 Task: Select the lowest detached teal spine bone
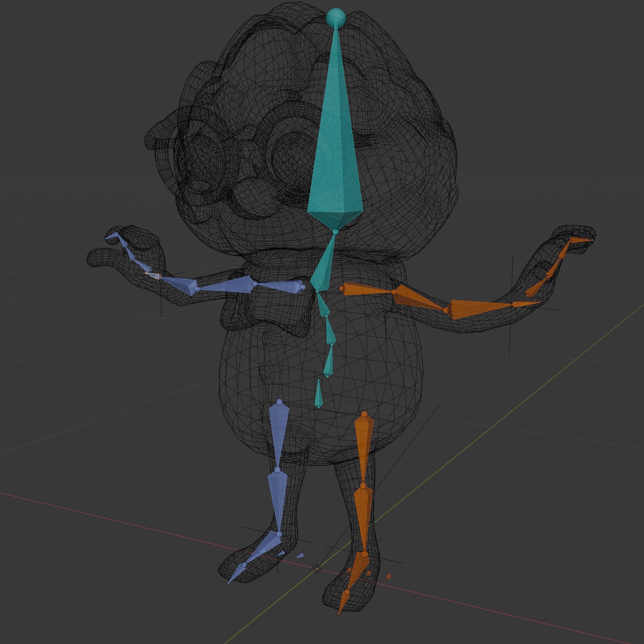click(x=319, y=394)
